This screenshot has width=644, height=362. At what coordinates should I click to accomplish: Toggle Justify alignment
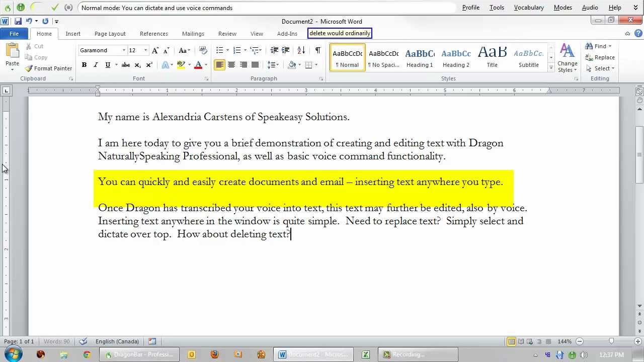[x=255, y=65]
